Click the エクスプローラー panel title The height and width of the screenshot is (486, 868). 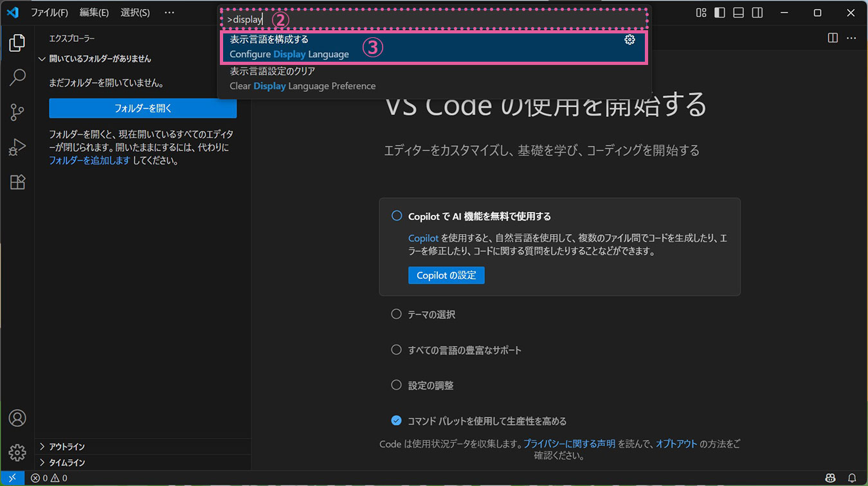[72, 39]
